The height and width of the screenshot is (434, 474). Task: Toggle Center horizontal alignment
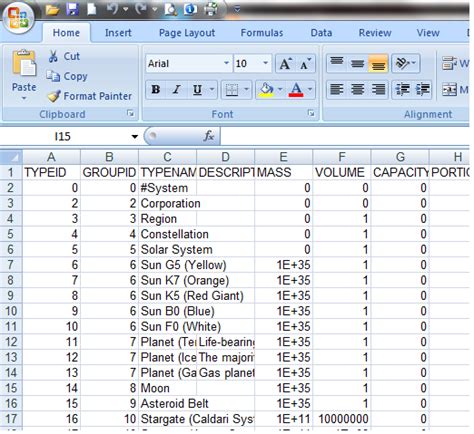(x=357, y=89)
